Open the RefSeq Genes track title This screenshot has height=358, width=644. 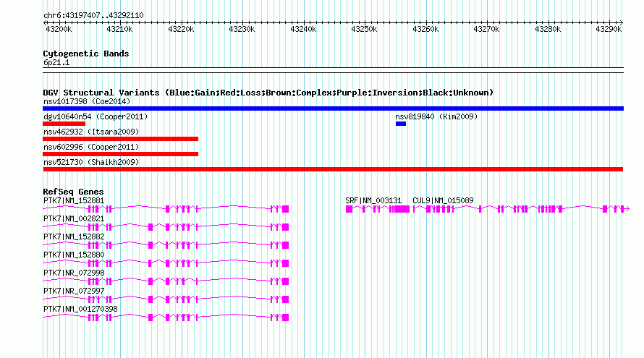[73, 192]
